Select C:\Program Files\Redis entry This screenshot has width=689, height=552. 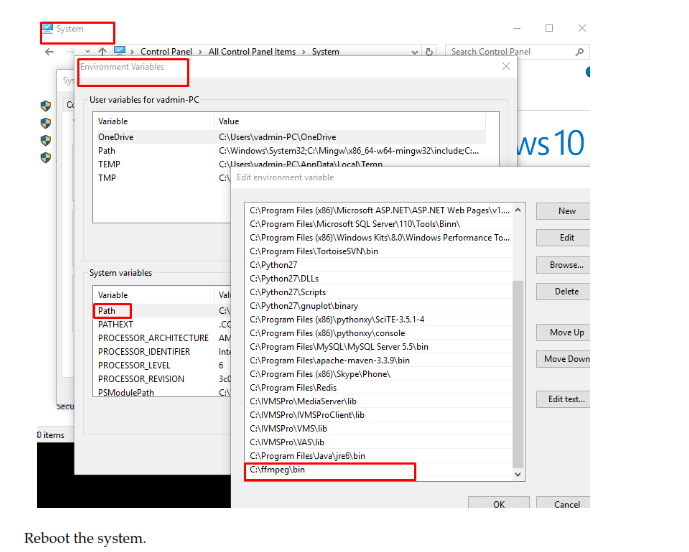379,388
